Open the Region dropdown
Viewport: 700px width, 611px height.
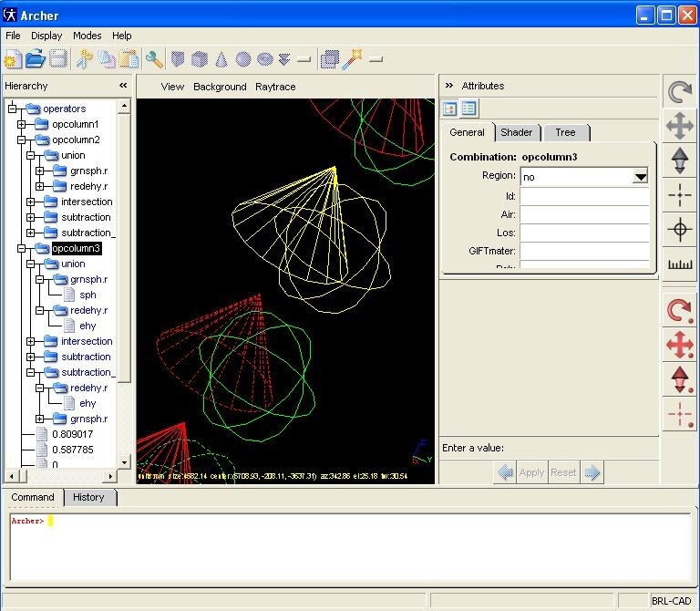tap(640, 177)
